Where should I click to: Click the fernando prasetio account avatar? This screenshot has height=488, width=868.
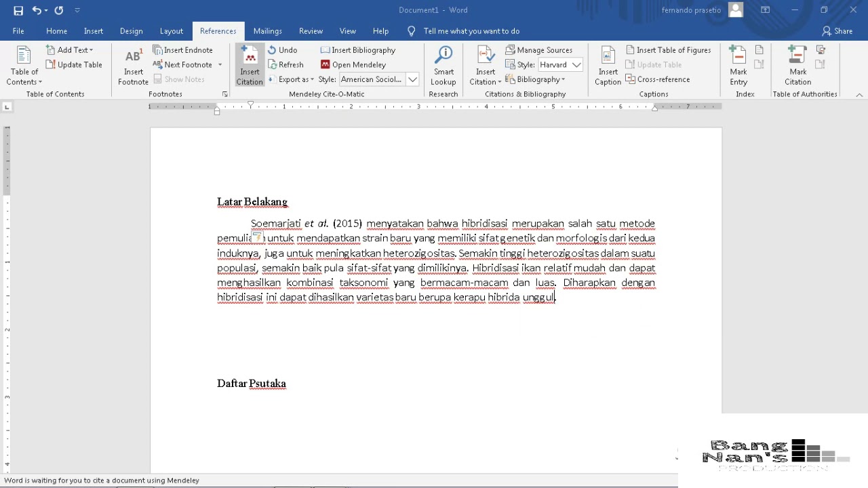coord(736,10)
